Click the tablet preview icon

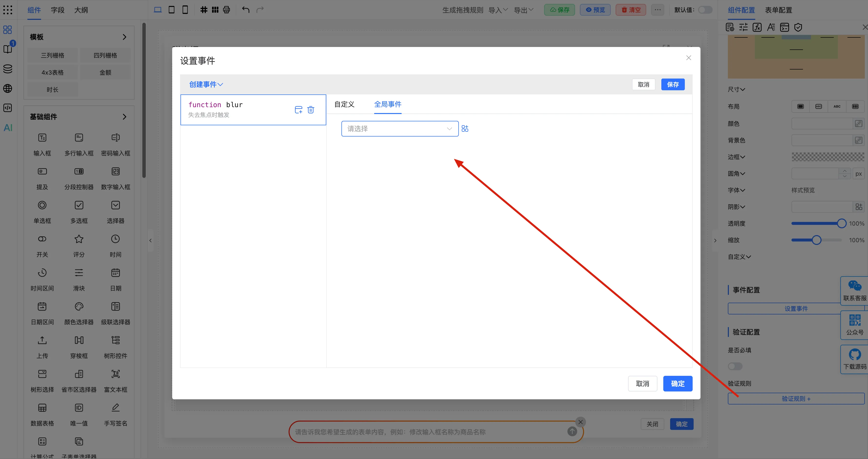(x=171, y=10)
